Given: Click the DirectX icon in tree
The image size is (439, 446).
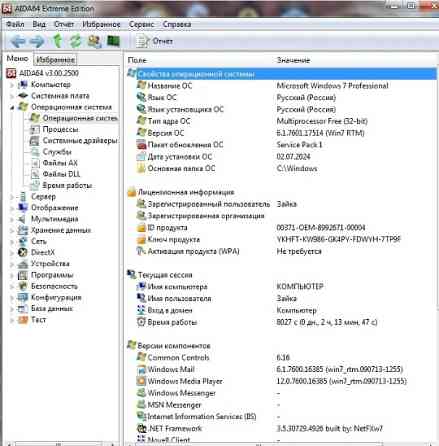Looking at the screenshot, I should (23, 252).
